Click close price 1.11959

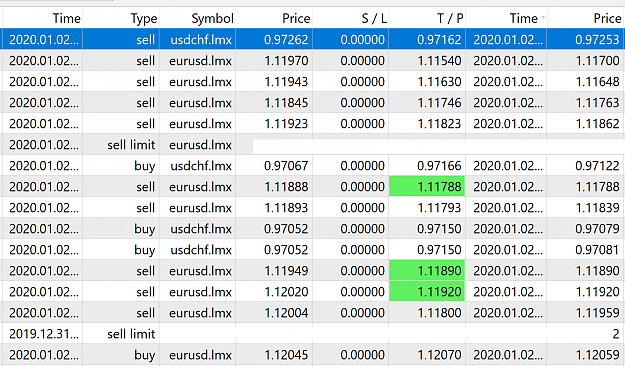[x=597, y=313]
